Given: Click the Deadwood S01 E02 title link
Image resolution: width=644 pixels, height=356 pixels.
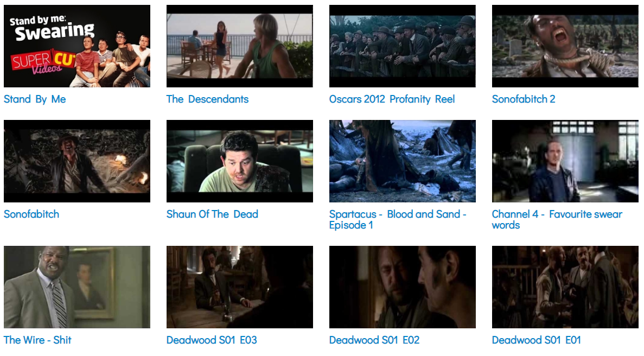Looking at the screenshot, I should point(374,340).
